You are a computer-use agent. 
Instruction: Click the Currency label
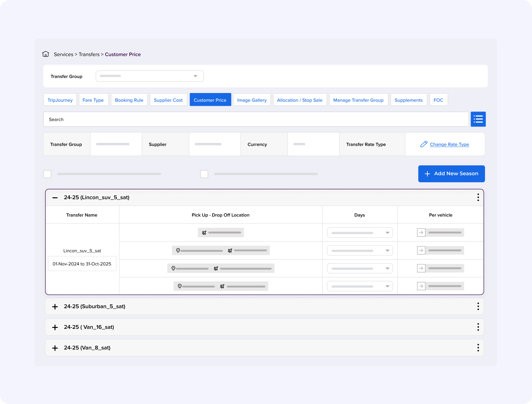point(257,144)
